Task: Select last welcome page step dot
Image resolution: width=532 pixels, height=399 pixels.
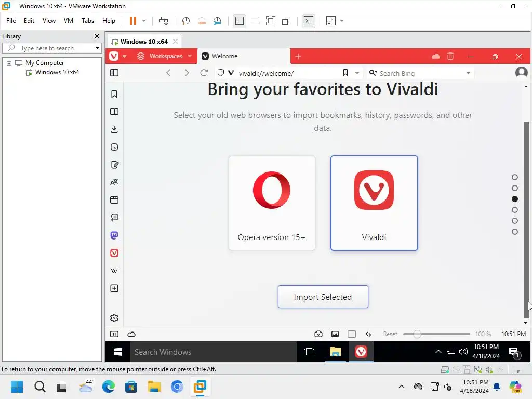Action: pos(515,232)
